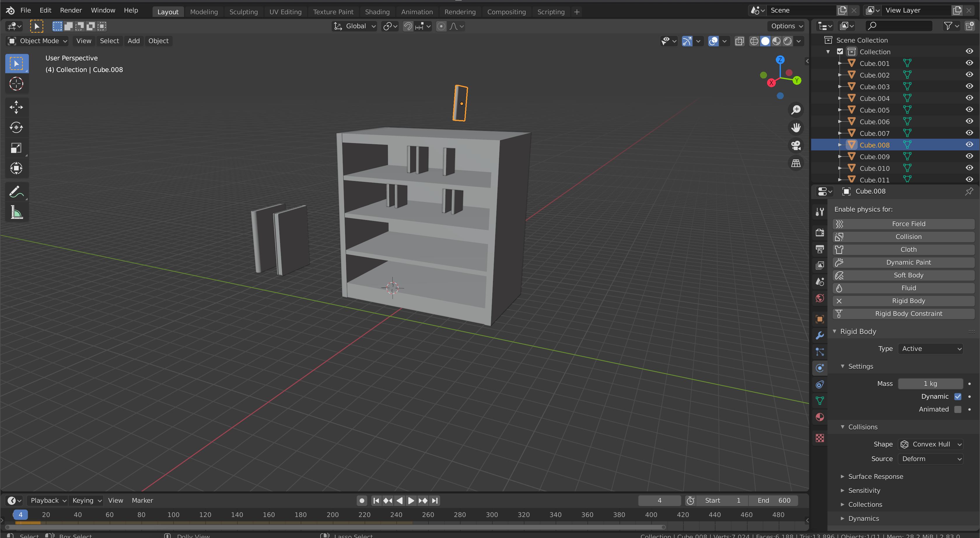Screen dimensions: 980x538
Task: Hide Cube.001 using eye icon
Action: coord(969,63)
